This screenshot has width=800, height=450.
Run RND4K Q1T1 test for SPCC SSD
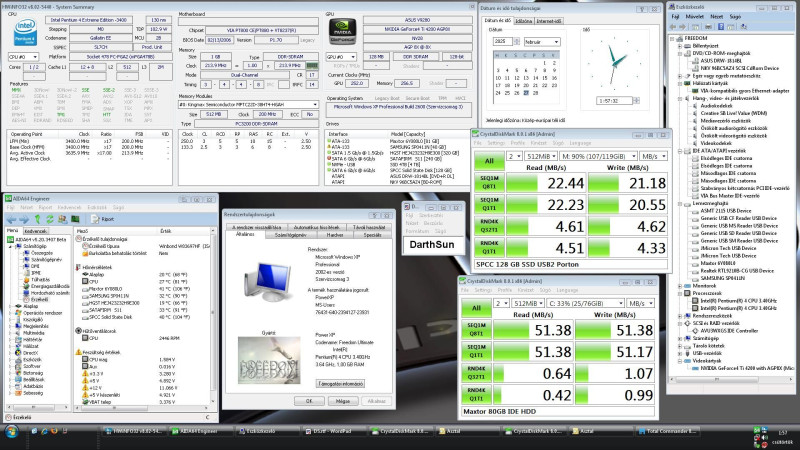click(489, 247)
